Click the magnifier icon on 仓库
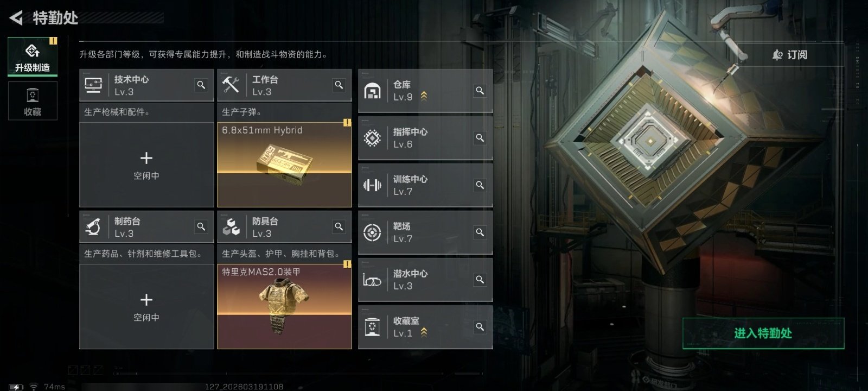This screenshot has height=391, width=868. click(480, 90)
